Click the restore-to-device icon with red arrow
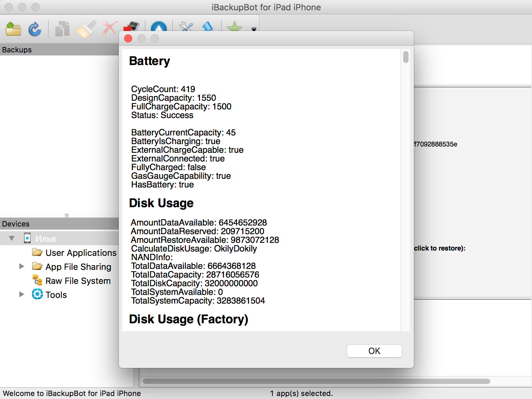The image size is (532, 399). (x=131, y=26)
